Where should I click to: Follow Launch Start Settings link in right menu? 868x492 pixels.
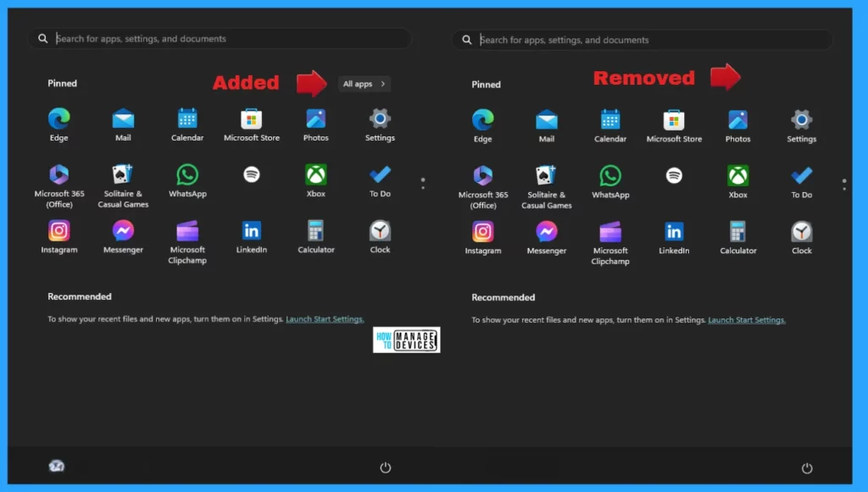tap(747, 320)
